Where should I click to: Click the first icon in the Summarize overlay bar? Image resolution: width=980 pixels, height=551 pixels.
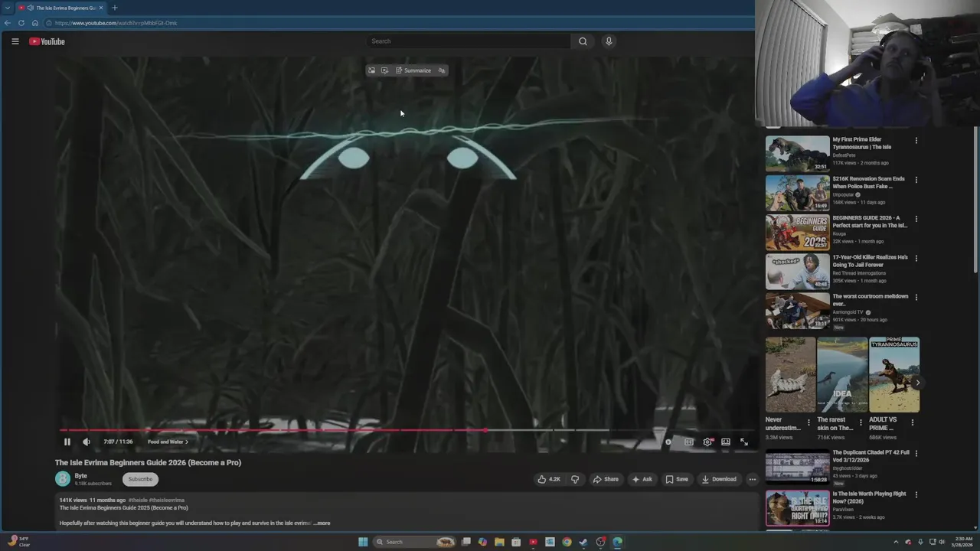[x=371, y=70]
